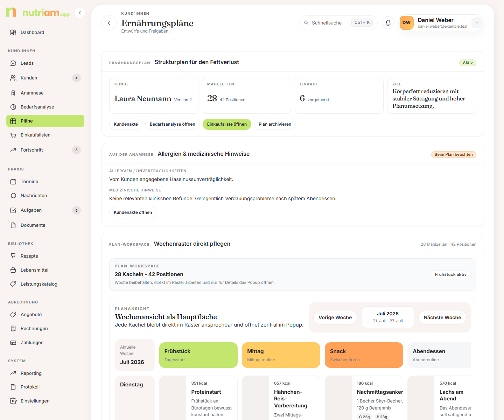Click the Zahlungen credit card icon
This screenshot has width=504, height=420.
click(x=13, y=343)
